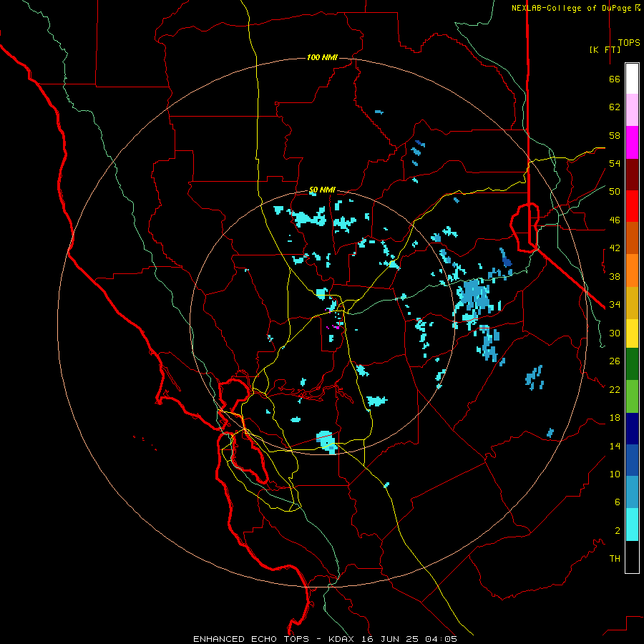644x644 pixels.
Task: Click the light blue legend swatch
Action: click(632, 492)
